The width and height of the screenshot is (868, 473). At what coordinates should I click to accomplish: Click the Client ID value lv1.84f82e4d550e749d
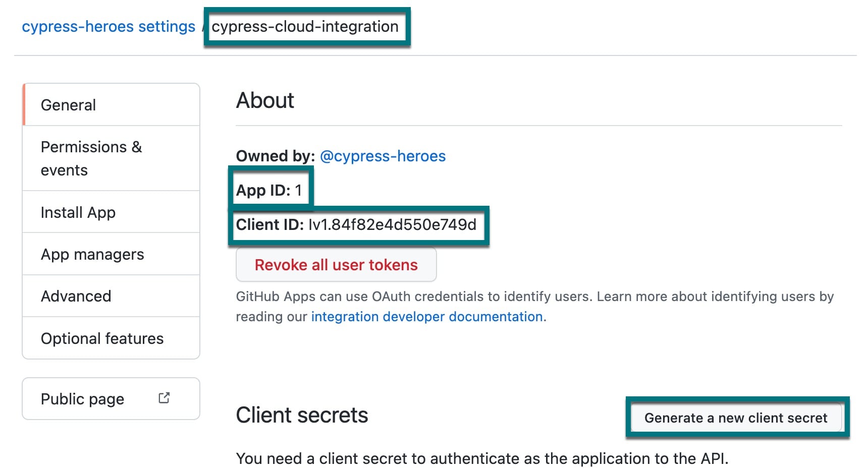pos(392,224)
